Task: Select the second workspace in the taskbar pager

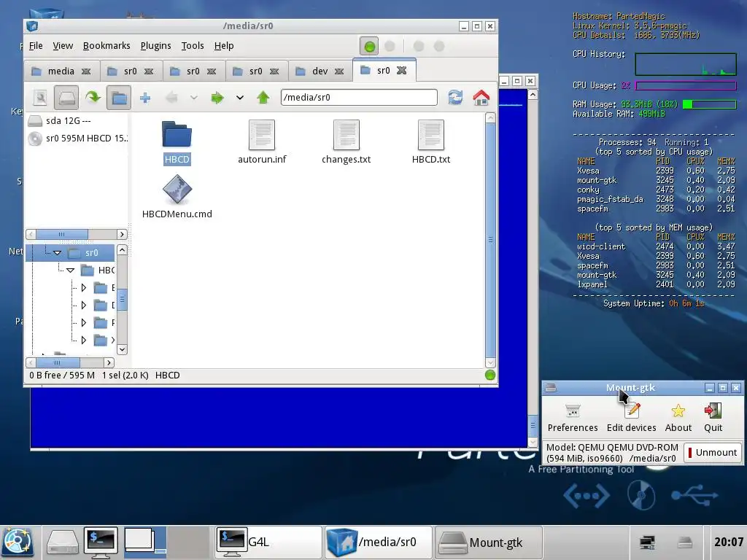Action: click(x=187, y=542)
